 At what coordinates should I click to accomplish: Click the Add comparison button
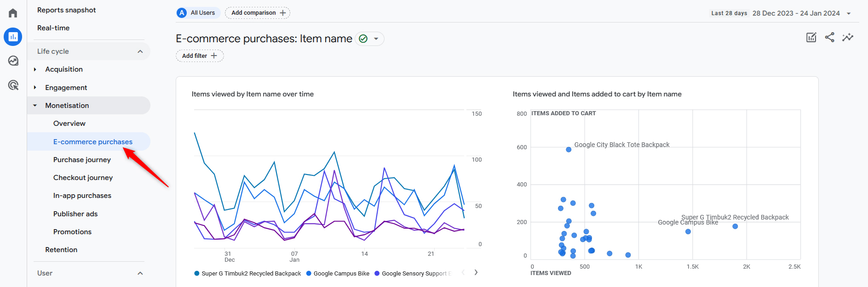point(258,13)
